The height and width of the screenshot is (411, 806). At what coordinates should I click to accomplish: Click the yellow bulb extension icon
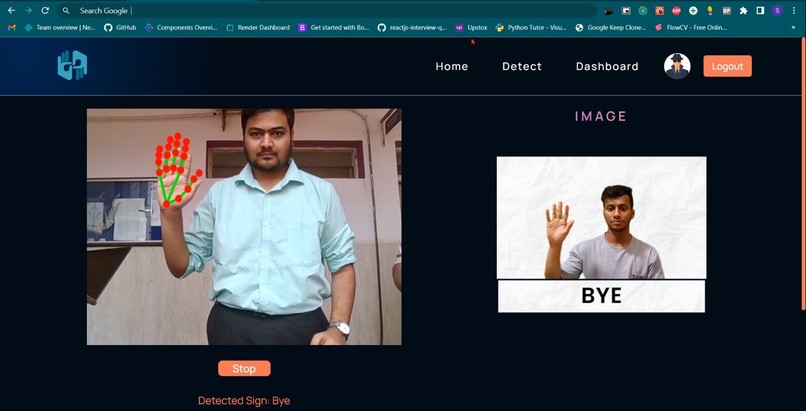710,11
